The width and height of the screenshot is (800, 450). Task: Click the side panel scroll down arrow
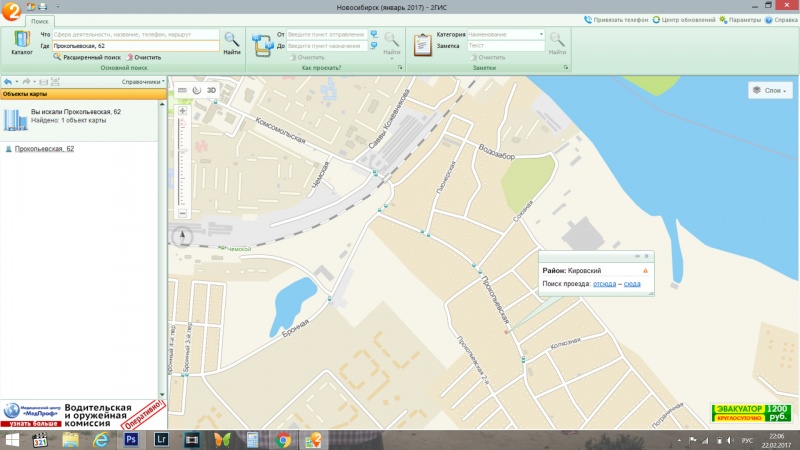pyautogui.click(x=162, y=394)
